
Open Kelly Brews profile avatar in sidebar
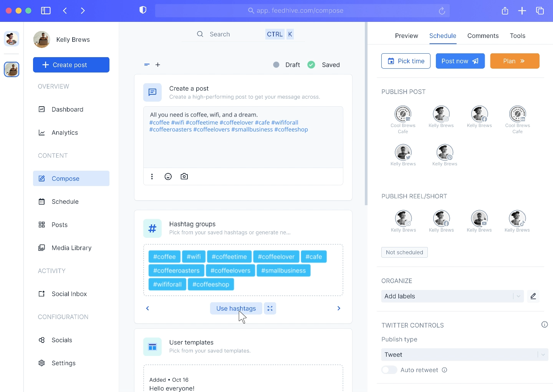point(42,40)
